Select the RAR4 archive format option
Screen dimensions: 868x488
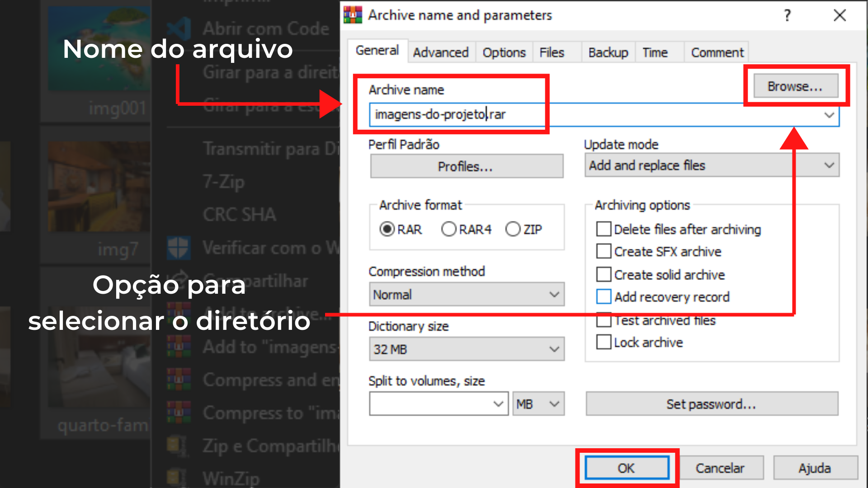449,229
